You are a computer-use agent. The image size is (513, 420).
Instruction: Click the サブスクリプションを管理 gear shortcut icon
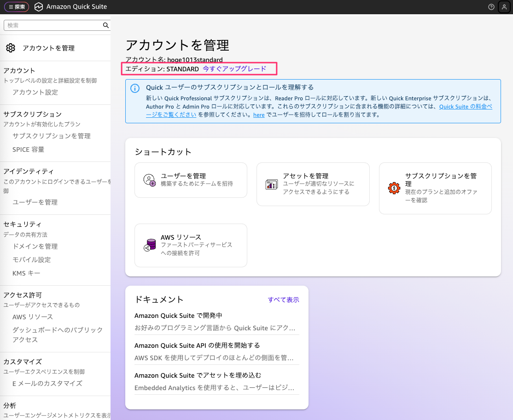(394, 188)
